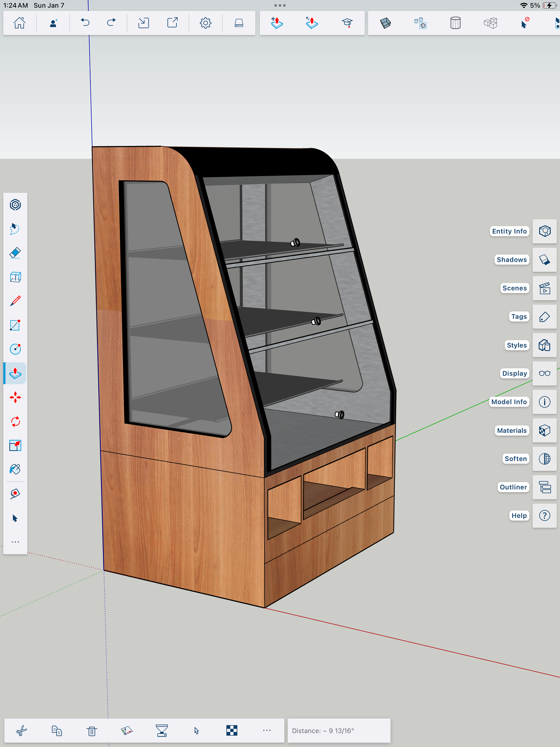This screenshot has height=747, width=560.
Task: Tap the Distance measurement field
Action: tap(338, 730)
